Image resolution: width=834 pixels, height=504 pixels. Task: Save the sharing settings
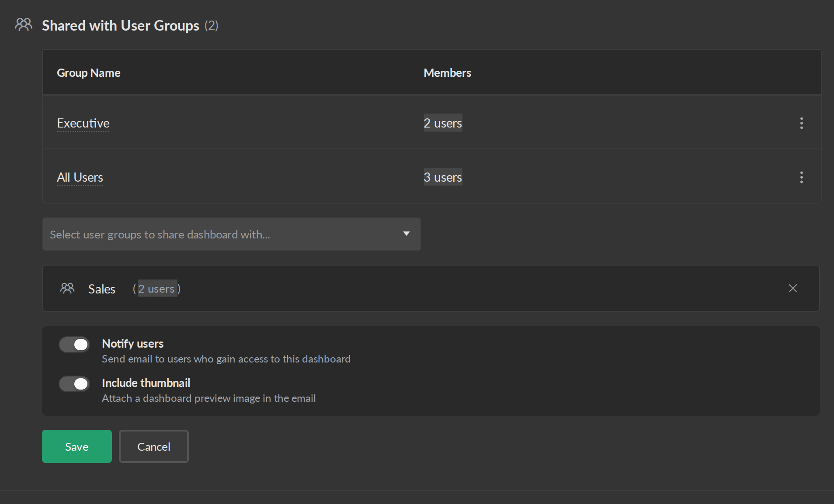77,446
